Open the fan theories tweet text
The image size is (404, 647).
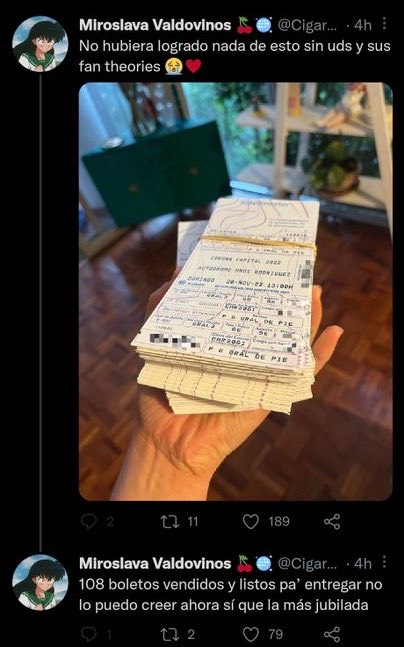[x=234, y=56]
